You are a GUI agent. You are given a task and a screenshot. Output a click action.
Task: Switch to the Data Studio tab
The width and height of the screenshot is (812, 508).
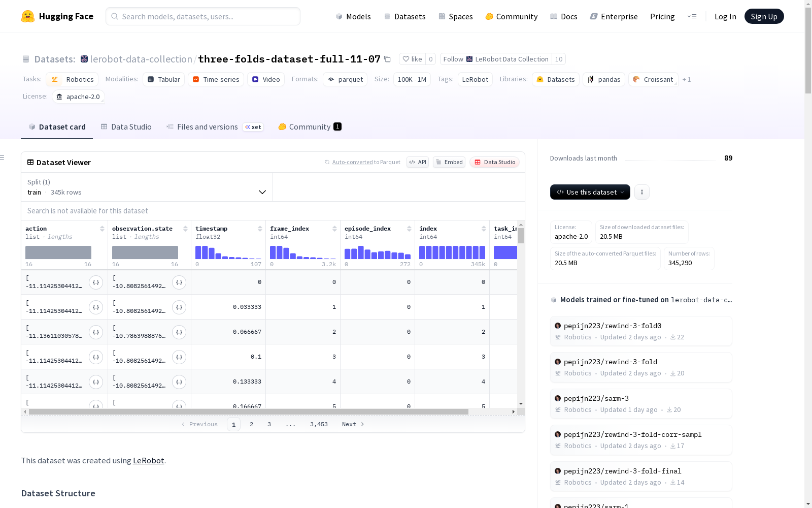point(126,127)
